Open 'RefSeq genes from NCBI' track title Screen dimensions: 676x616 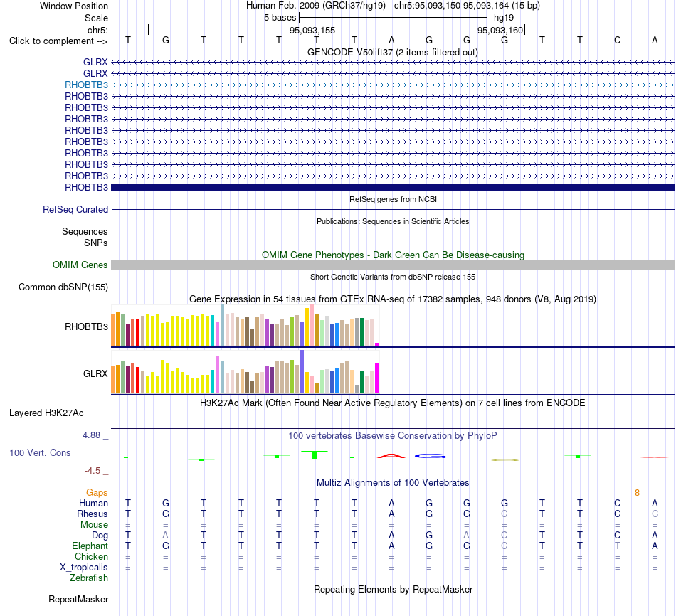393,199
